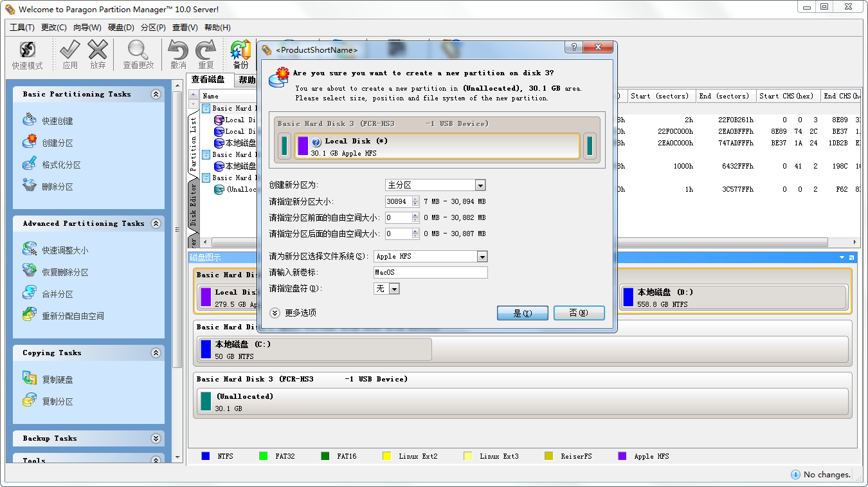Open the 硬盘(D) menu
The height and width of the screenshot is (487, 868).
121,28
